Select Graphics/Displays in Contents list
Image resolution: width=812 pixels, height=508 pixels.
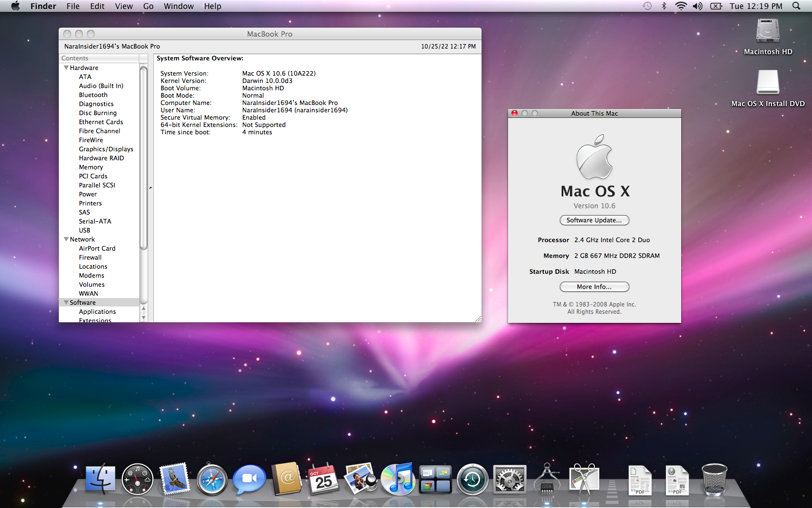coord(106,149)
